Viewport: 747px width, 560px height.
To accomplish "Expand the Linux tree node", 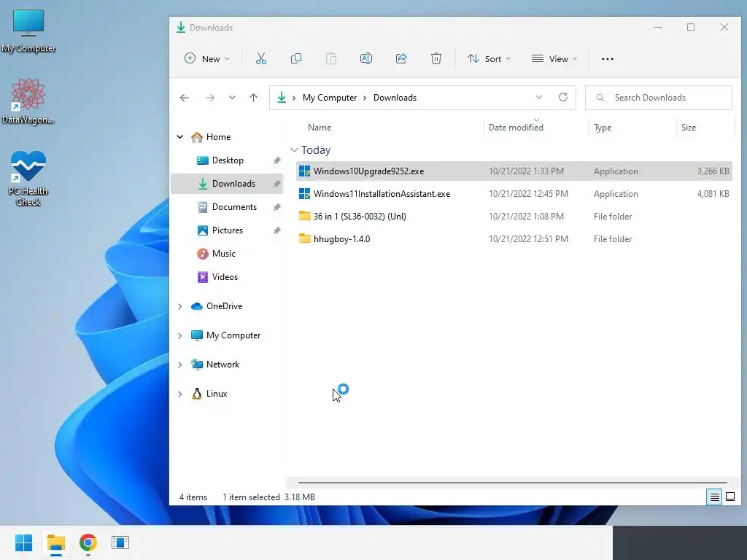I will [x=180, y=394].
